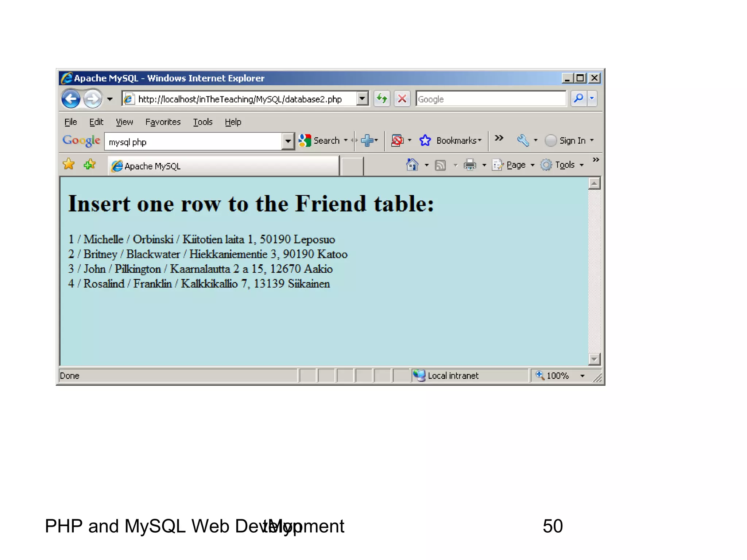
Task: Click the row "3 / John / Pilkington"
Action: point(201,269)
